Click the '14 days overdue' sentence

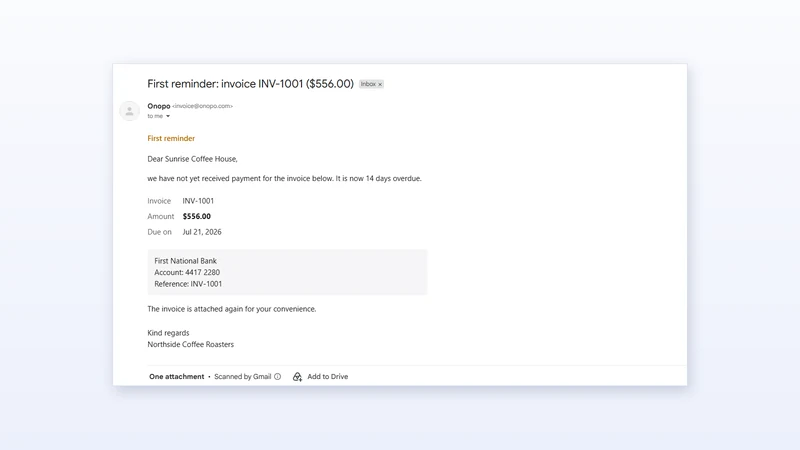coord(285,179)
